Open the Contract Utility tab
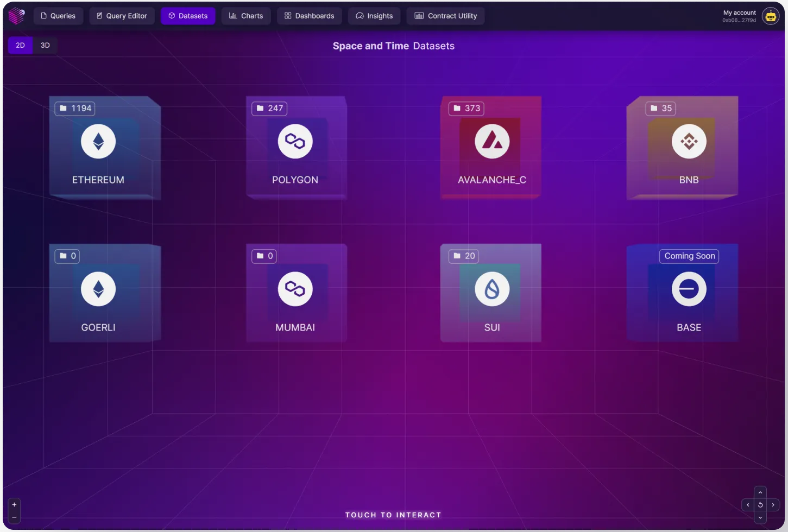 (x=446, y=16)
